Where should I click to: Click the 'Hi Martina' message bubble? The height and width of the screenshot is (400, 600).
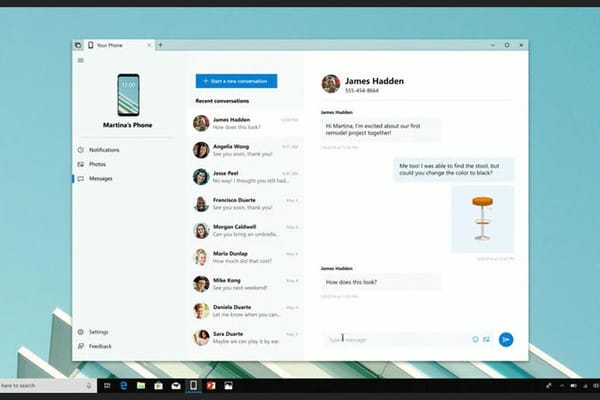381,129
